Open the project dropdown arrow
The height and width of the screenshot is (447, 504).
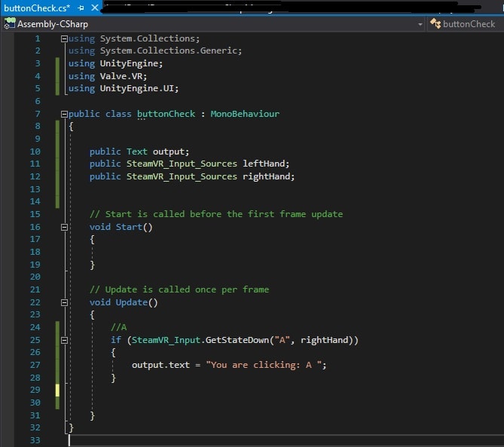(x=420, y=24)
